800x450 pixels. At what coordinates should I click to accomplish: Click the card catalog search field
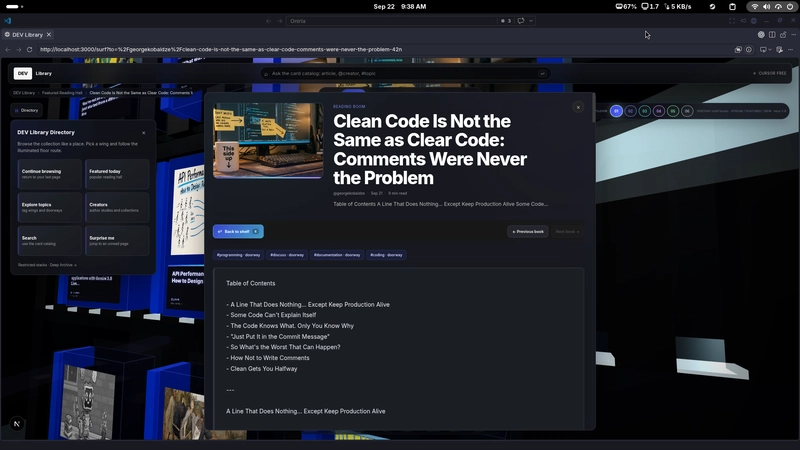pos(406,73)
